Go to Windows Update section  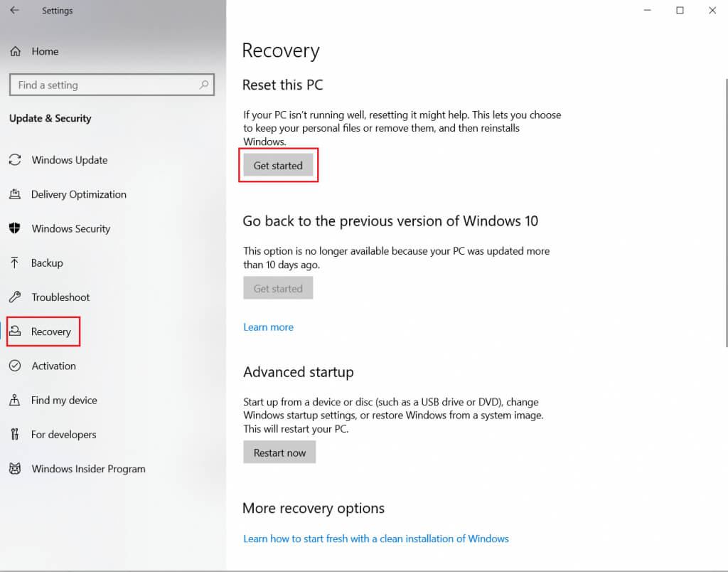point(70,160)
